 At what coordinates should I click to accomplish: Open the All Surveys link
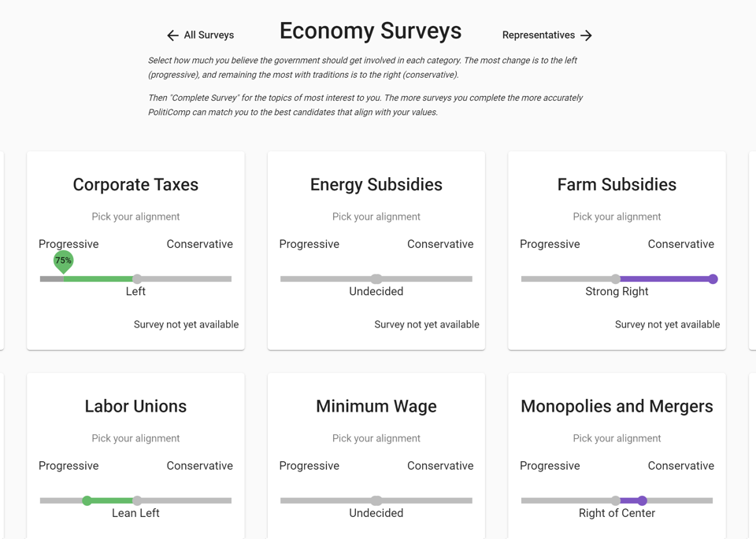(209, 35)
